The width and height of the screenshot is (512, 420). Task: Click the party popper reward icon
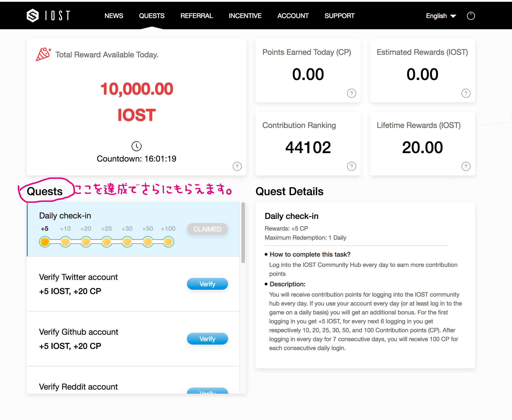point(43,54)
